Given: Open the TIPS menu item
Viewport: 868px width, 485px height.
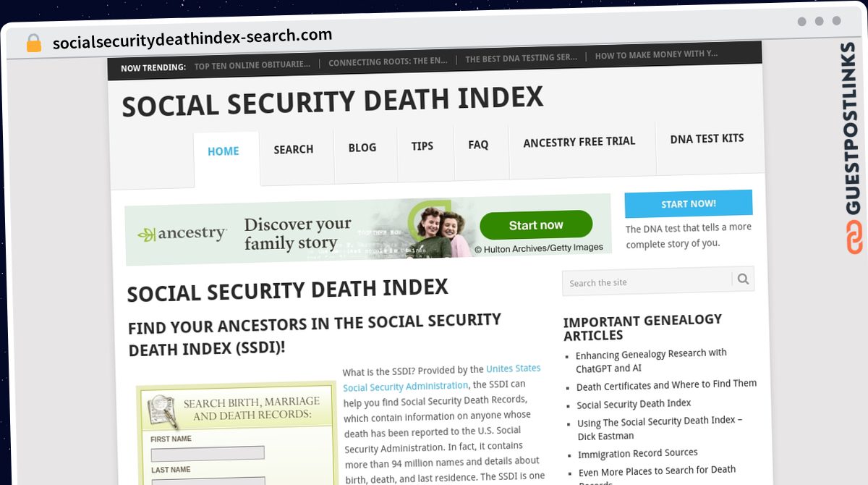Looking at the screenshot, I should point(422,146).
